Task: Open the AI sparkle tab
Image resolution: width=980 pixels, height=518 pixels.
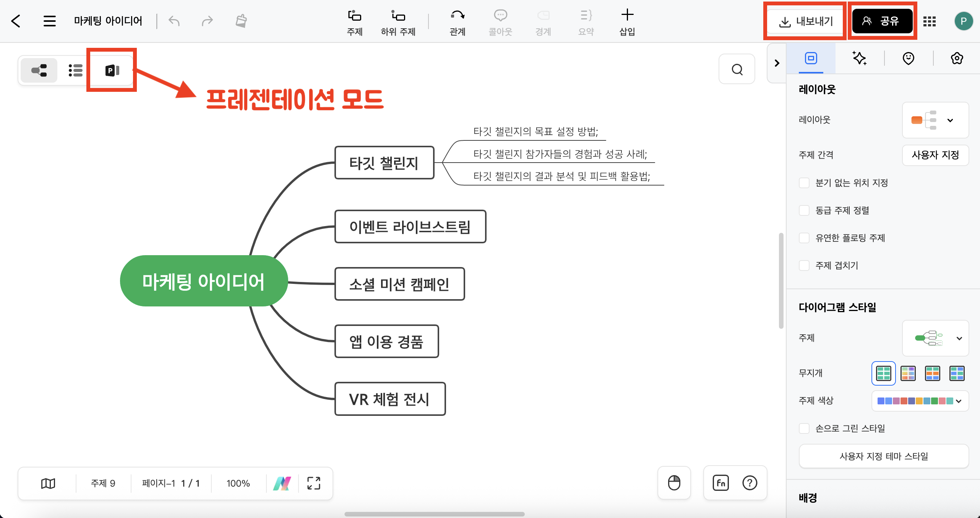Action: click(x=859, y=58)
